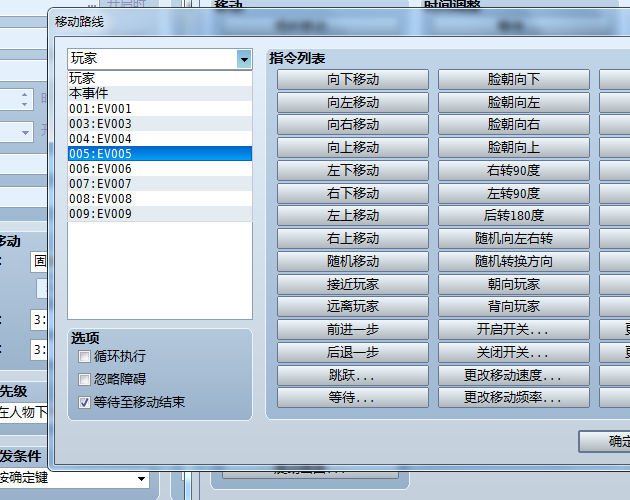This screenshot has height=500, width=630.
Task: Add the 向右移动 command
Action: [353, 125]
